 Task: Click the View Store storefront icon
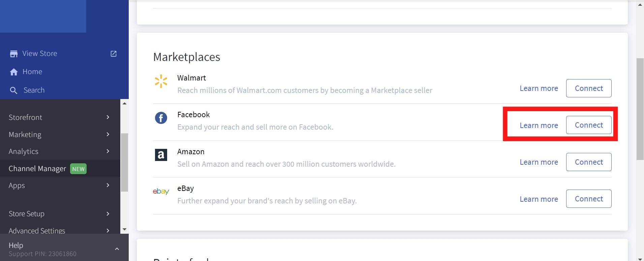tap(14, 54)
